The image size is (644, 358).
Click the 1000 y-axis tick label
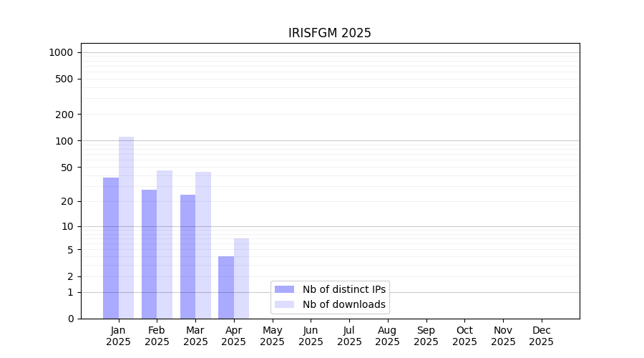[61, 52]
